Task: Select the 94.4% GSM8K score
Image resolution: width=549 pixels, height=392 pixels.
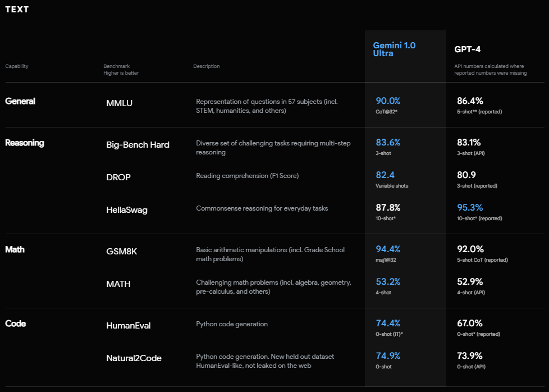Action: click(x=388, y=249)
